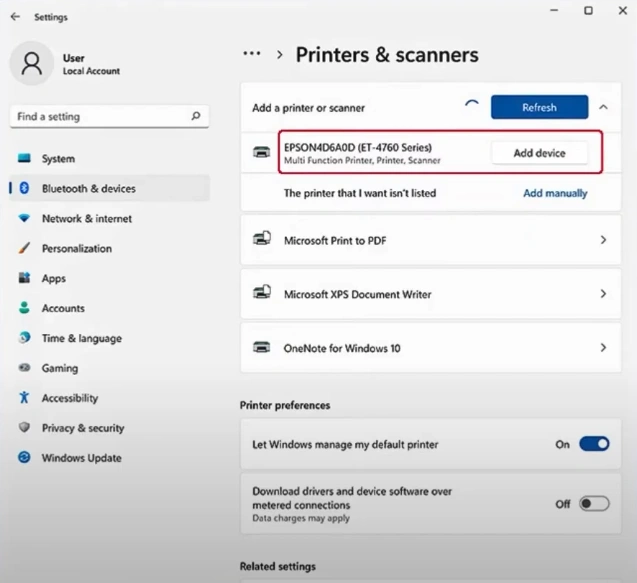Image resolution: width=637 pixels, height=583 pixels.
Task: Enable download drivers over metered connections
Action: coord(593,504)
